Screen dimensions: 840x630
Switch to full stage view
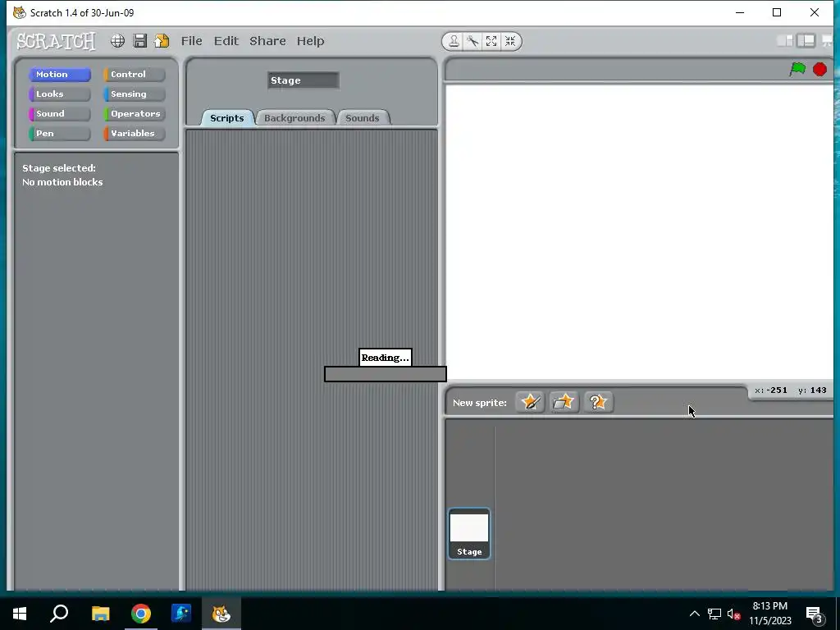806,41
